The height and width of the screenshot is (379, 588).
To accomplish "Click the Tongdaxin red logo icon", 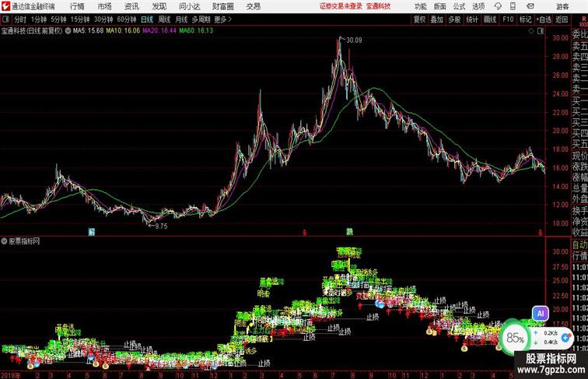I will (x=5, y=6).
